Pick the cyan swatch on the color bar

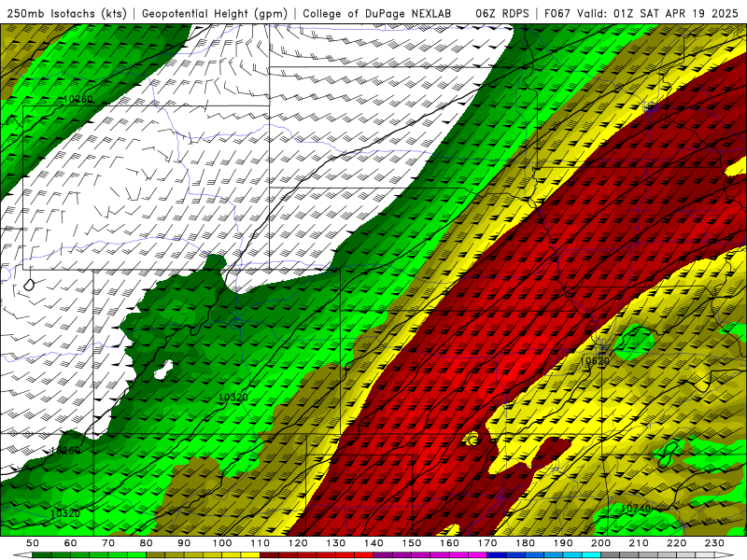point(591,554)
